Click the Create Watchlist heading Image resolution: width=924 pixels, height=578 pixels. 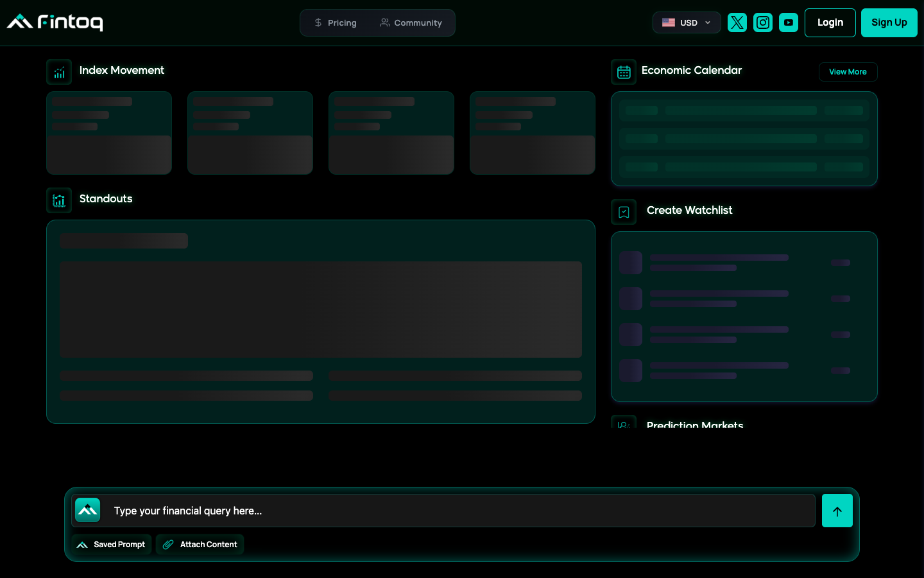point(689,210)
